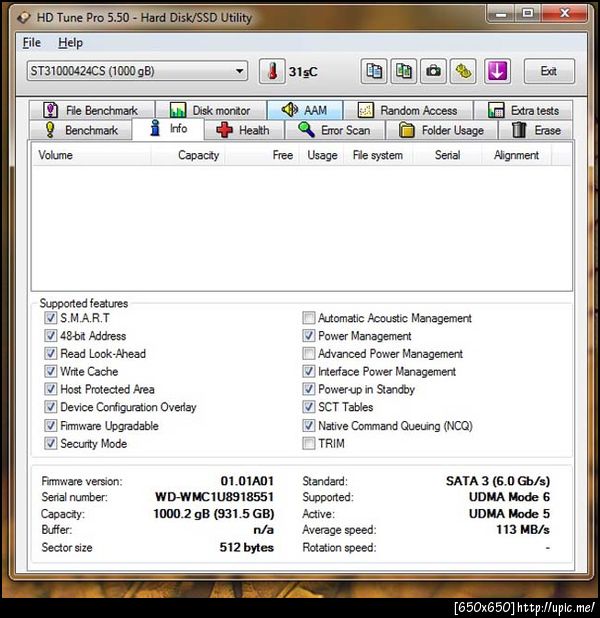This screenshot has width=600, height=618.
Task: Toggle the Power-up in Standby checkbox
Action: coord(309,389)
